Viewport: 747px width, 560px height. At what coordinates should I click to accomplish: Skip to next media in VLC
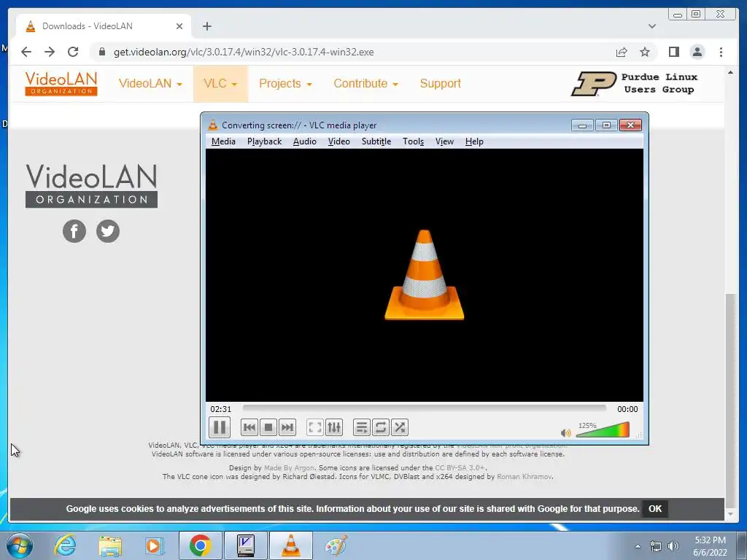[x=287, y=427]
